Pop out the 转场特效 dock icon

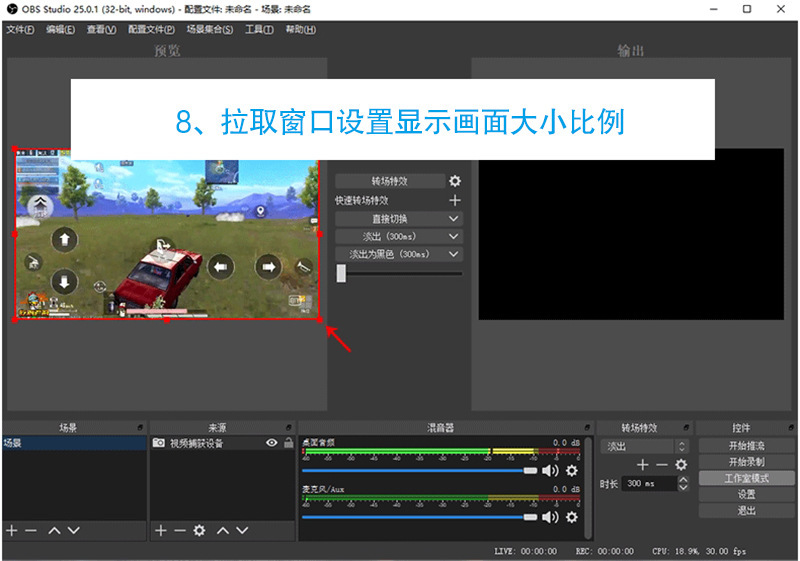[686, 427]
